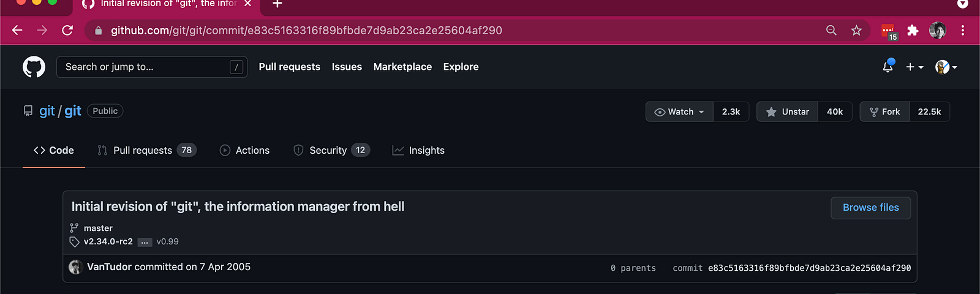This screenshot has width=980, height=294.
Task: Click VanTudor's avatar next to the commit
Action: [x=76, y=267]
